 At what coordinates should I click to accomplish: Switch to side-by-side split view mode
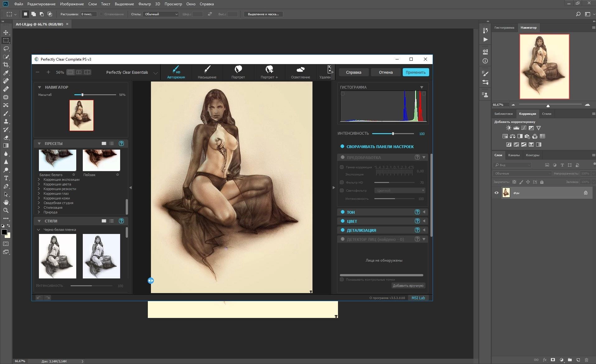pyautogui.click(x=79, y=72)
